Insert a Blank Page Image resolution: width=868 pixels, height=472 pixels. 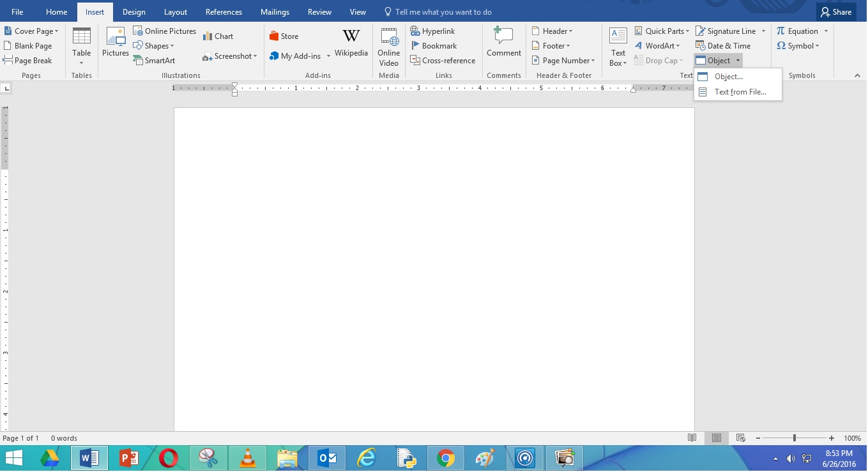tap(28, 46)
